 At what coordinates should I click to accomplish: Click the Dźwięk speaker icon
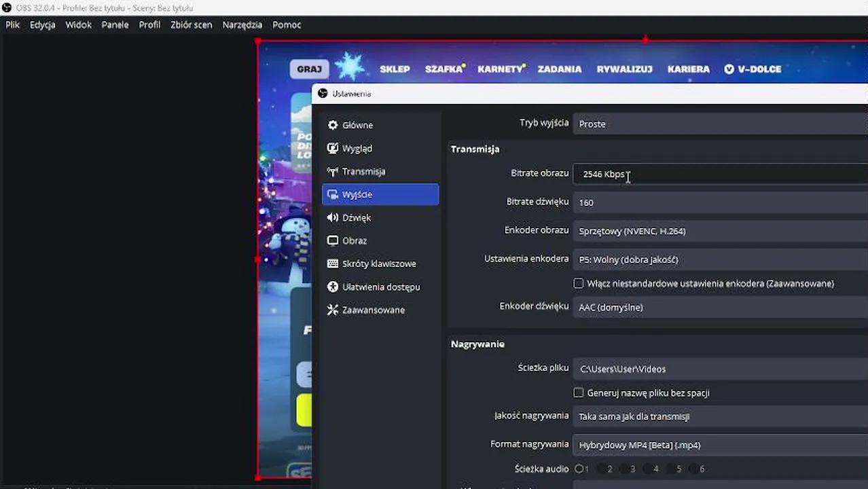(x=333, y=217)
